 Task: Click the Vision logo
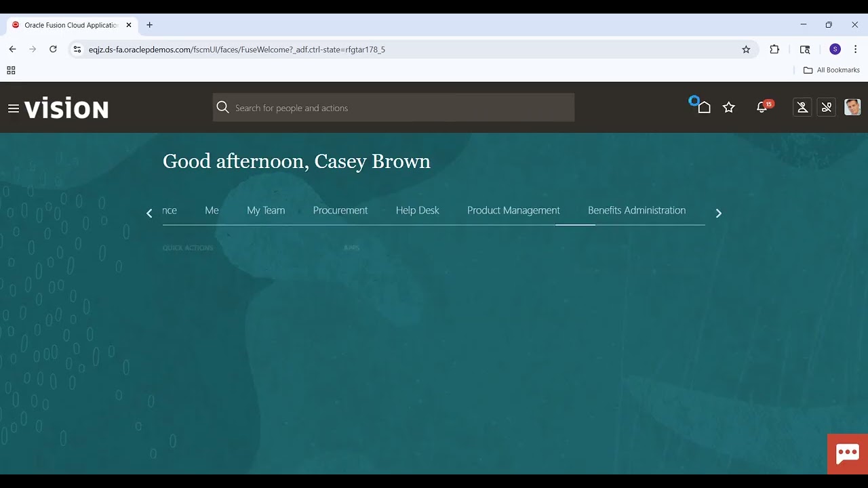(x=66, y=108)
